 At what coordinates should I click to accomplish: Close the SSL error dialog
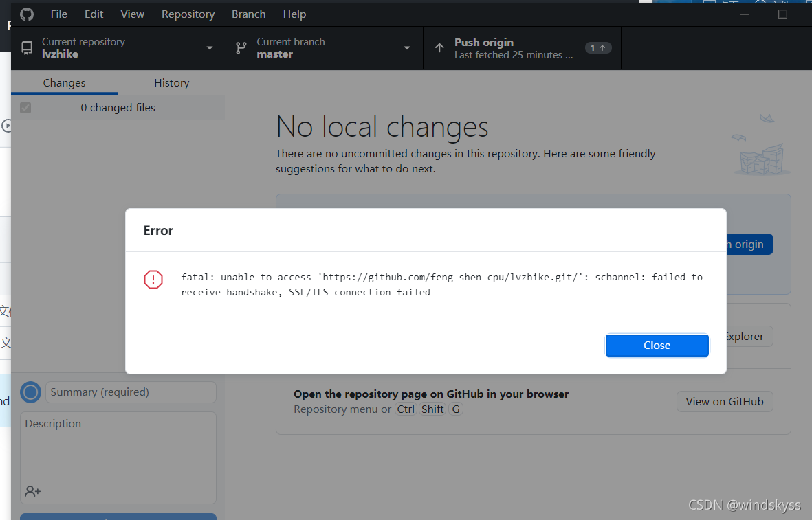[x=657, y=346]
